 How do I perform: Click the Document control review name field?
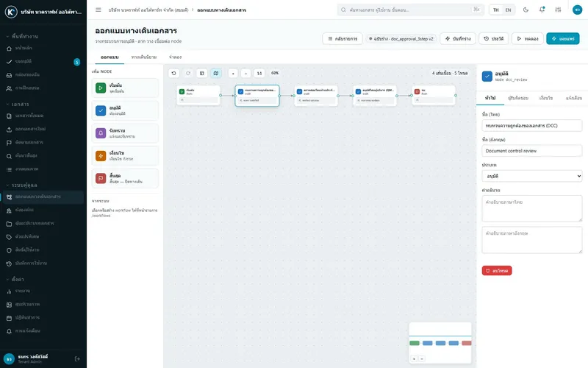tap(531, 151)
